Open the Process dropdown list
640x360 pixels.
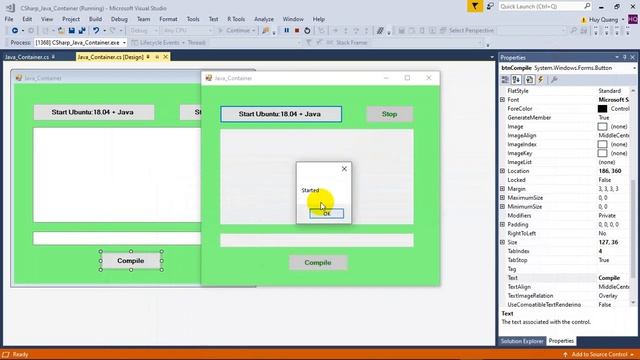(124, 43)
